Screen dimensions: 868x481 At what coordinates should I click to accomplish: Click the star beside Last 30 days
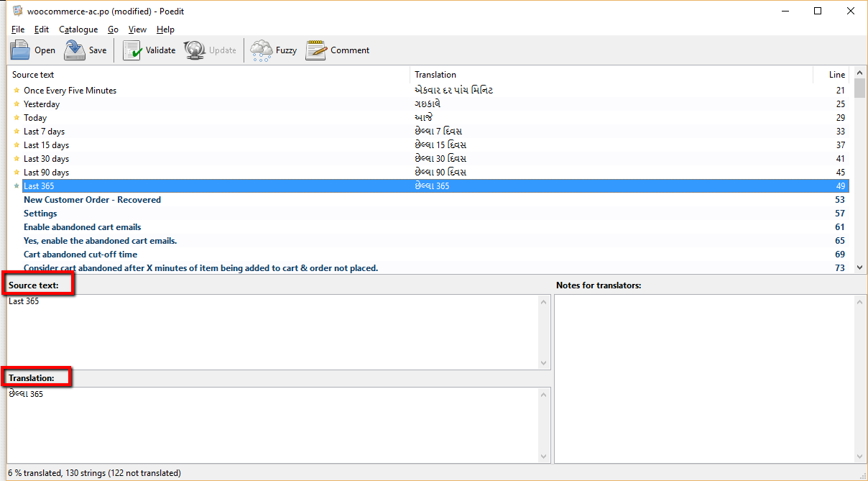pyautogui.click(x=17, y=159)
